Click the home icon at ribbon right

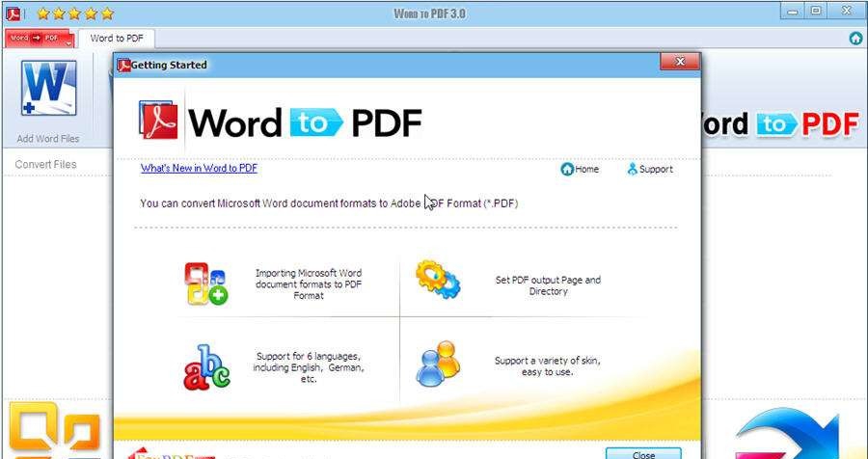coord(855,39)
